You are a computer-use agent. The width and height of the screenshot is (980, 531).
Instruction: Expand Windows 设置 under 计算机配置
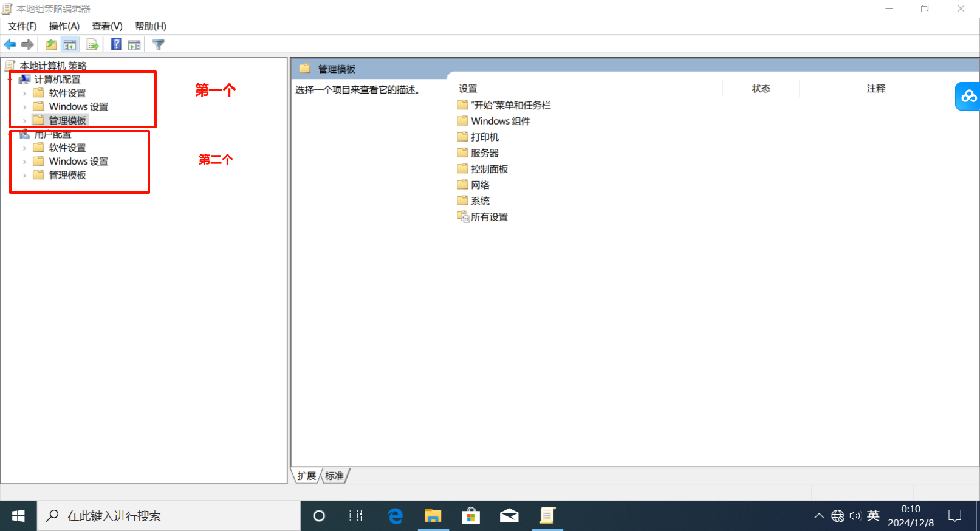pos(24,107)
